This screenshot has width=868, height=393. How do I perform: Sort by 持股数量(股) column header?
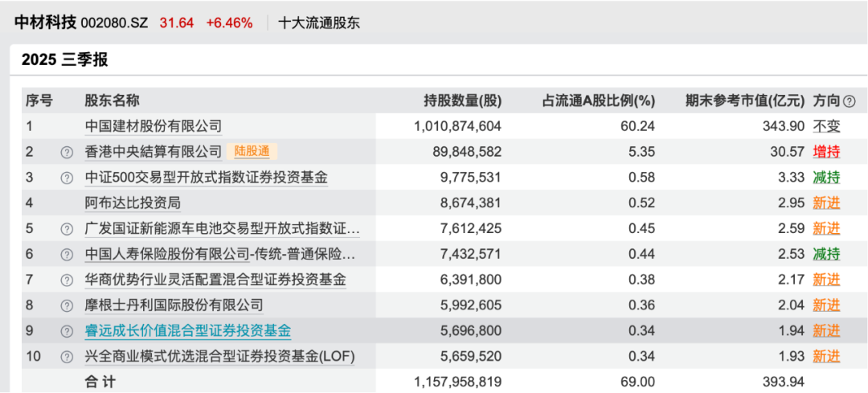462,101
